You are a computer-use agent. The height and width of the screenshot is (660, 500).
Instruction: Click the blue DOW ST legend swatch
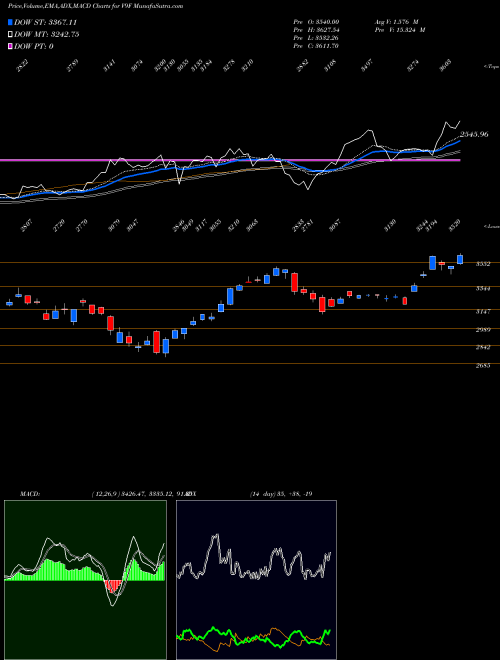(x=10, y=22)
